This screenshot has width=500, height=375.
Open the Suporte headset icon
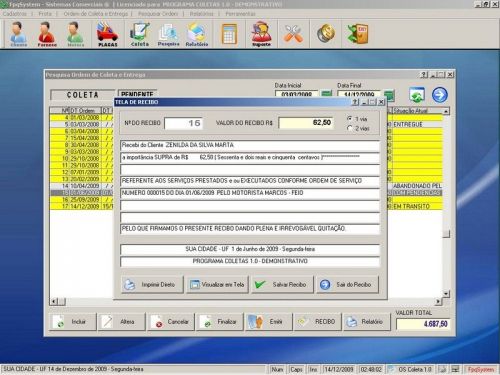click(261, 34)
